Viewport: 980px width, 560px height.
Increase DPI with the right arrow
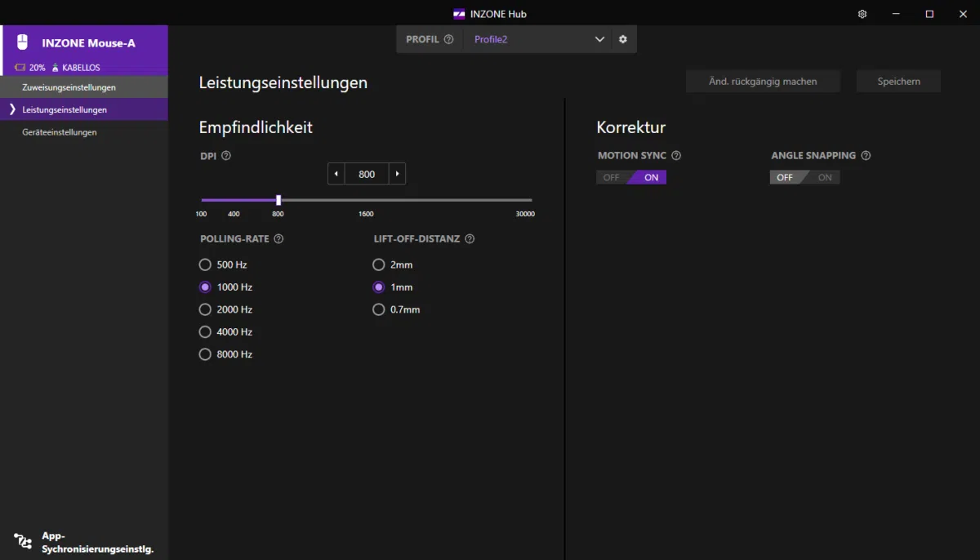pos(397,174)
